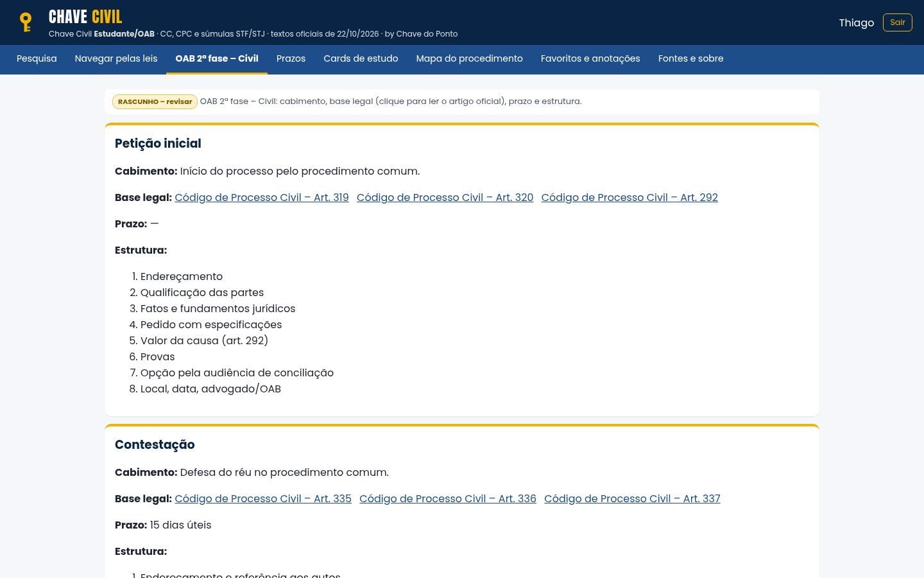Screen dimensions: 924x578
Task: Click the text 15 dias úteis
Action: [x=180, y=525]
